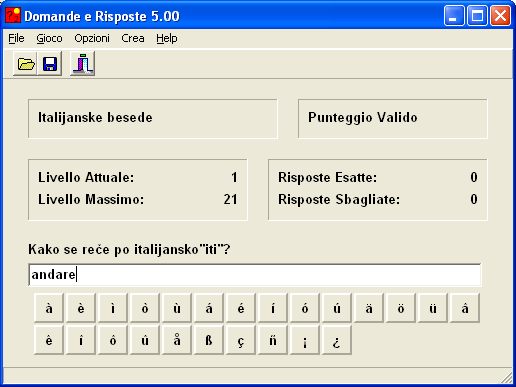Save using the floppy disk icon
The width and height of the screenshot is (516, 387).
[x=50, y=63]
